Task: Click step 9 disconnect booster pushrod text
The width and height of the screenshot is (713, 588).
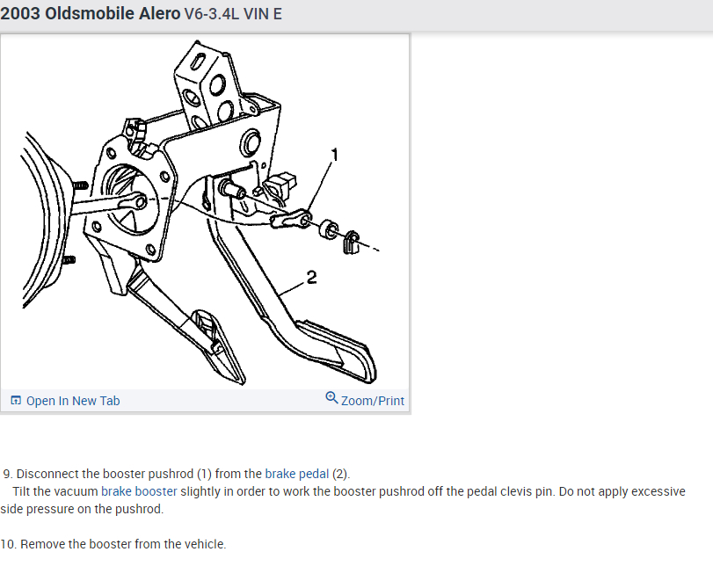Action: pos(177,474)
